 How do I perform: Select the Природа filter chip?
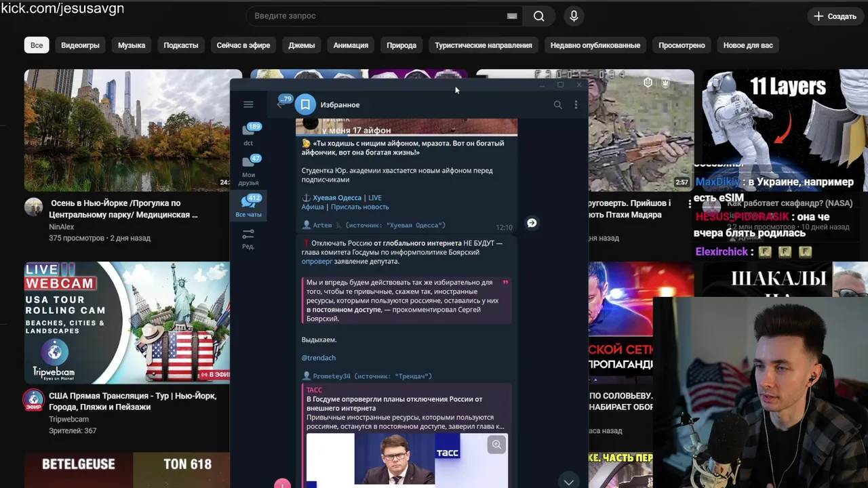[401, 45]
